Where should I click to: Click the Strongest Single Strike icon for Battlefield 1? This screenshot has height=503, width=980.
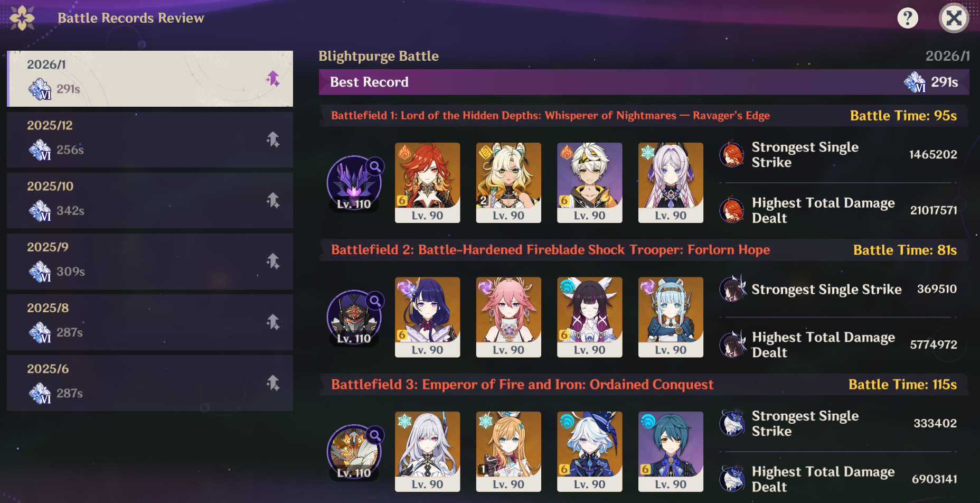click(x=732, y=154)
